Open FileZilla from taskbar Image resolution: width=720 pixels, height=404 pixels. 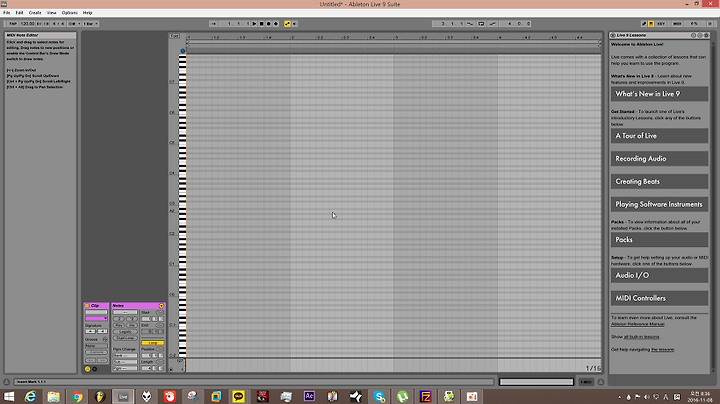click(426, 397)
